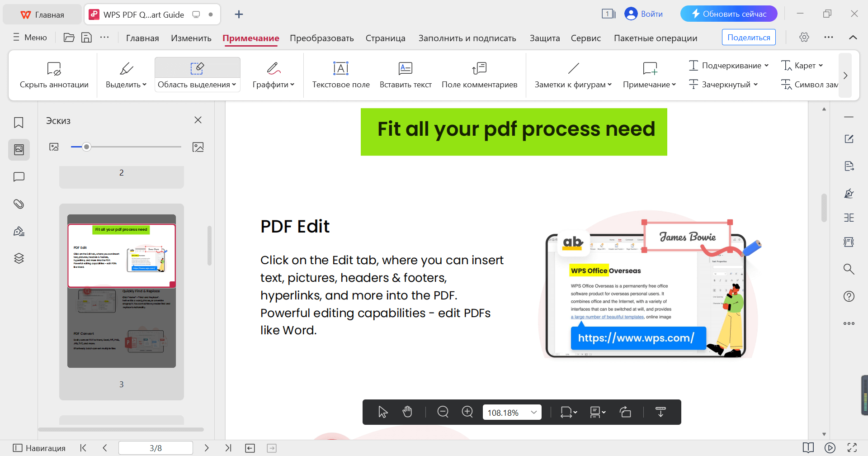Zoom out using the minus magnifier icon

[443, 412]
